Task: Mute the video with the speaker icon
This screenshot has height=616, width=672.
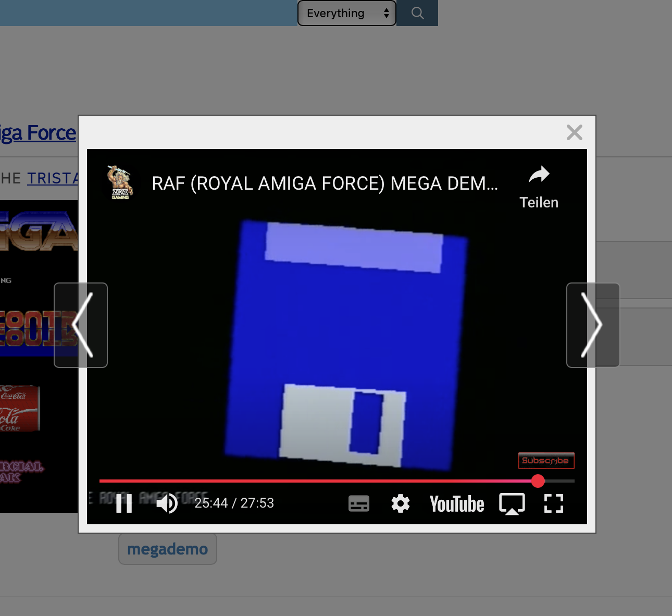Action: coord(167,503)
